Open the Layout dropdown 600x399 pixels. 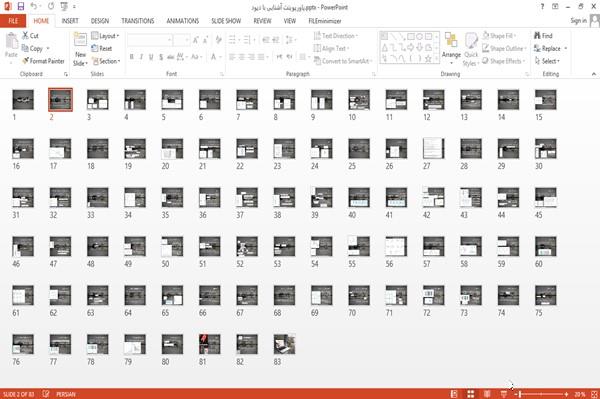tap(105, 36)
